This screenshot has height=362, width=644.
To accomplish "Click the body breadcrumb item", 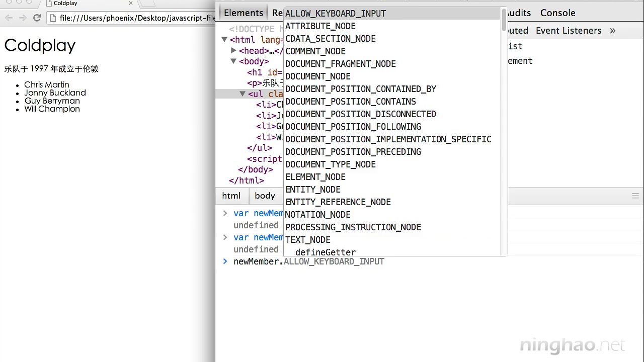I will coord(265,196).
